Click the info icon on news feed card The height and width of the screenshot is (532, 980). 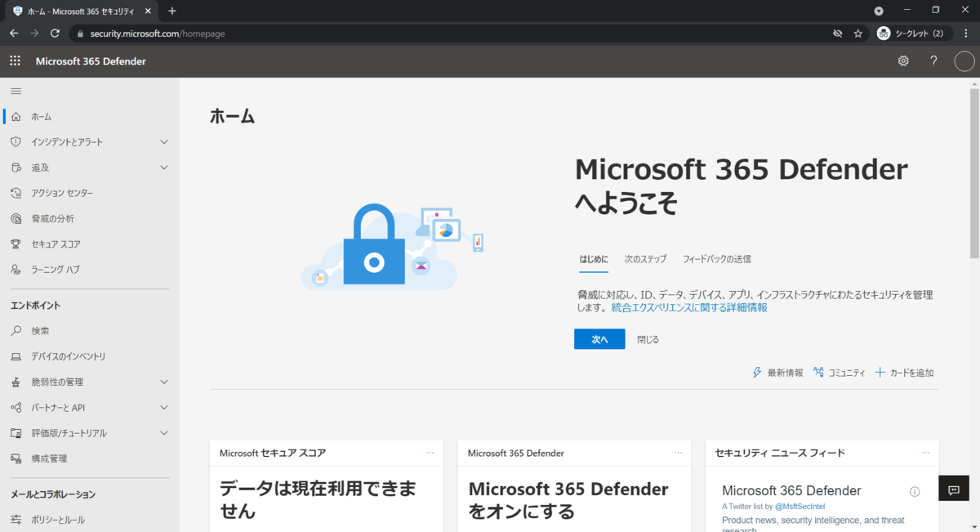coord(915,491)
